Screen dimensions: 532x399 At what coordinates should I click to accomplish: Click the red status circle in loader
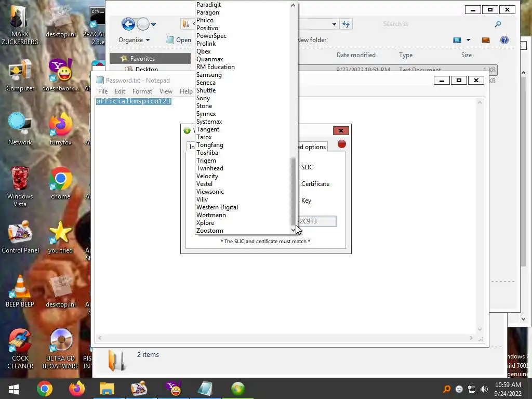click(x=342, y=144)
